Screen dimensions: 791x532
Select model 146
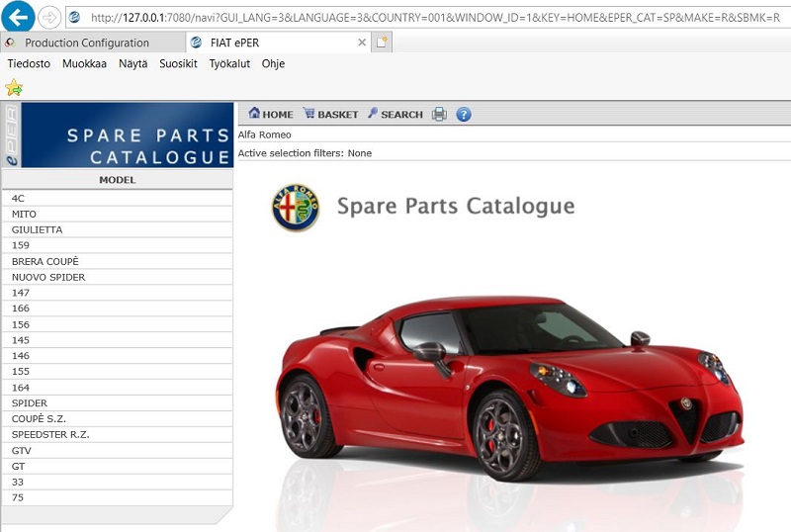(117, 356)
